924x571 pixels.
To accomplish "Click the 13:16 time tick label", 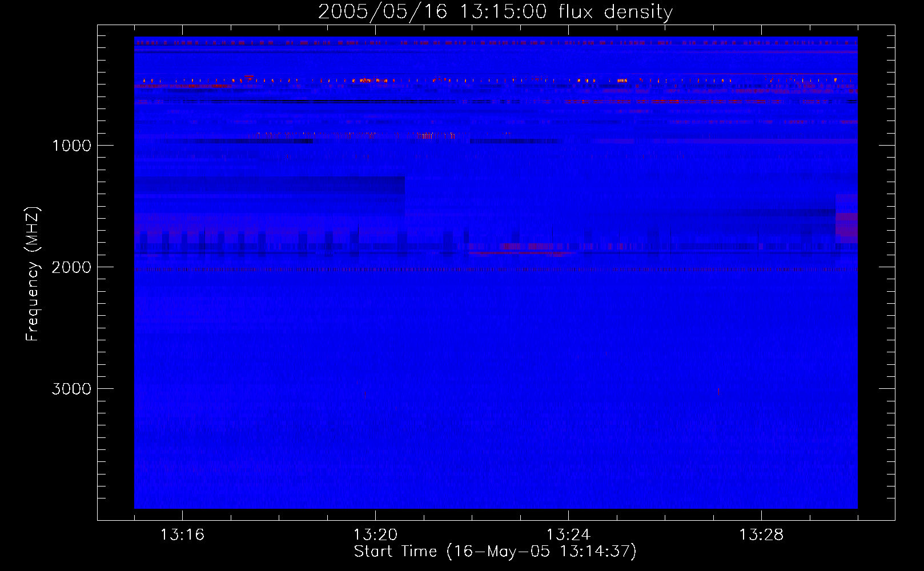I will click(x=182, y=534).
